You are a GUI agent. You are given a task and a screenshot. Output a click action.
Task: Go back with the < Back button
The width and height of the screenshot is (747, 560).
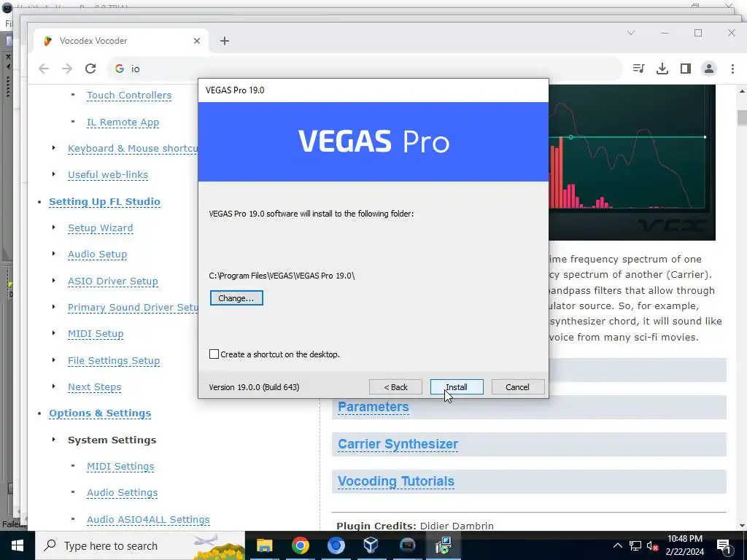395,387
